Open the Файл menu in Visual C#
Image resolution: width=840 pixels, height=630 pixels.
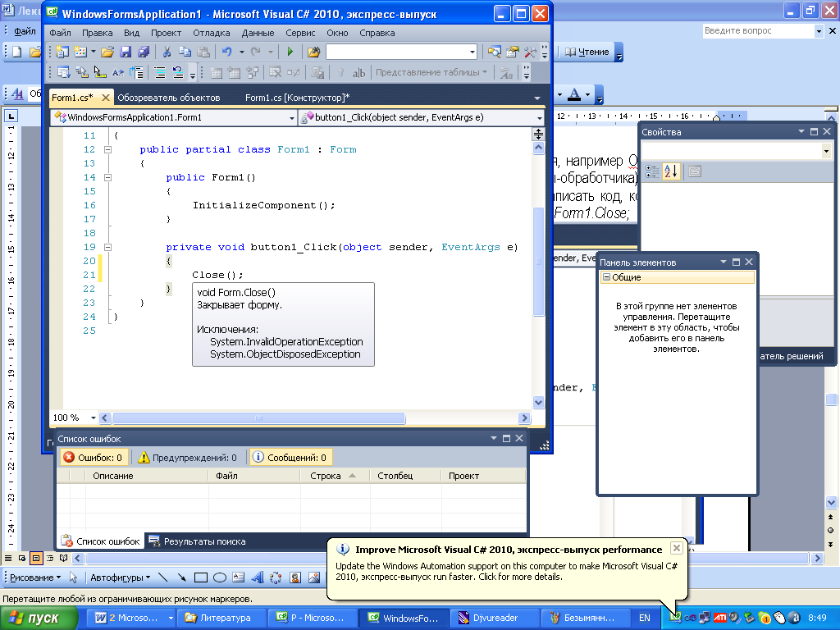[x=60, y=33]
